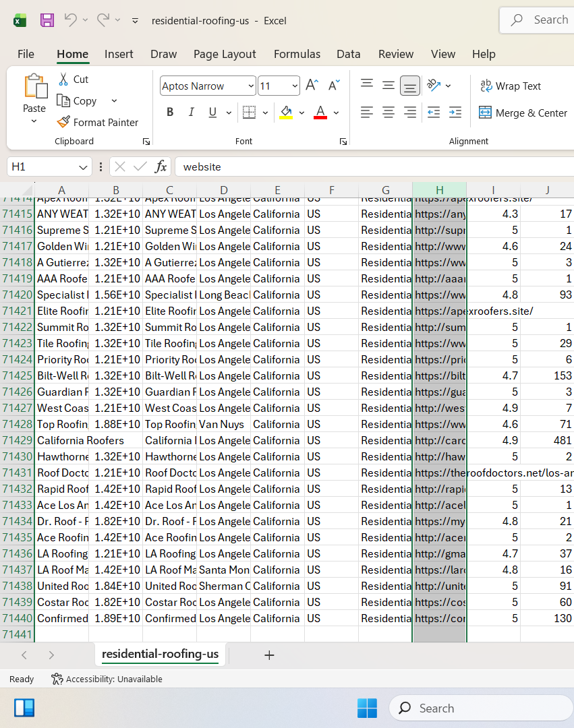Click Merge & Center
The width and height of the screenshot is (574, 728).
click(523, 113)
